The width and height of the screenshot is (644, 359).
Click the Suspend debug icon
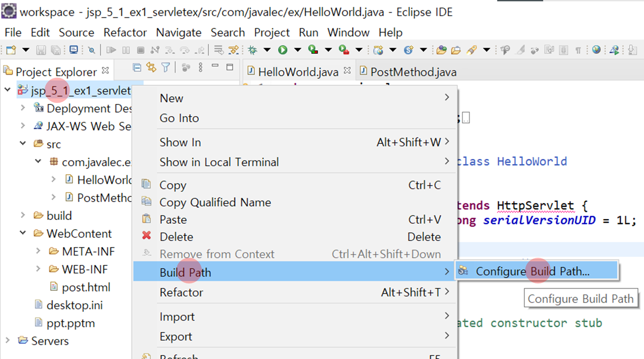coord(126,50)
